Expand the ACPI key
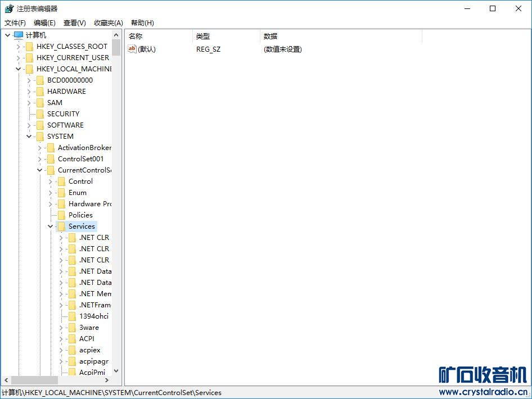Viewport: 532px width, 399px height. pos(61,339)
